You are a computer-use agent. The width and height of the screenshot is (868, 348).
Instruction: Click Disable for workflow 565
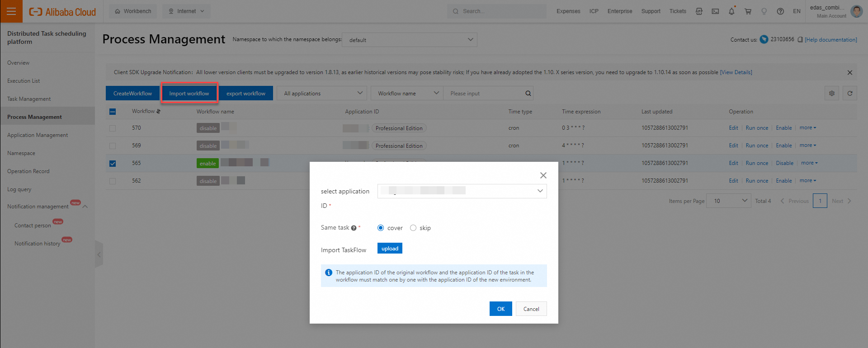tap(785, 163)
